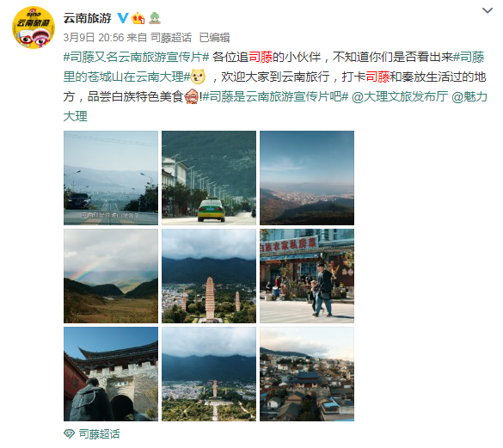Image resolution: width=503 pixels, height=448 pixels.
Task: Click the green figure badge icon
Action: pyautogui.click(x=154, y=18)
